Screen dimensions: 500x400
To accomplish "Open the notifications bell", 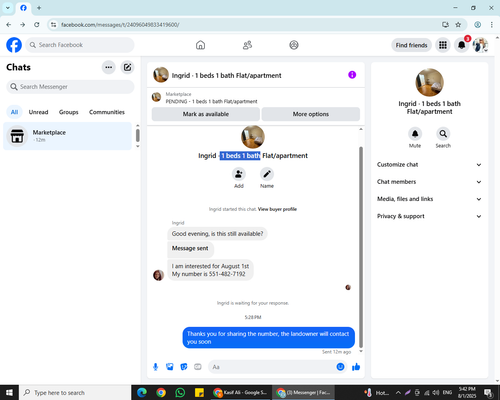I will pos(462,45).
